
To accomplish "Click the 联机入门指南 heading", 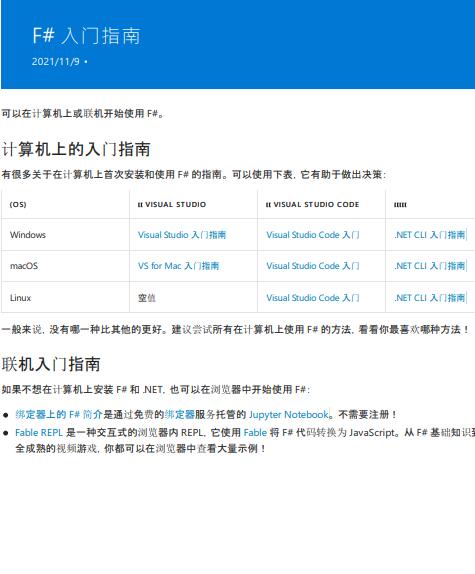I will (51, 364).
